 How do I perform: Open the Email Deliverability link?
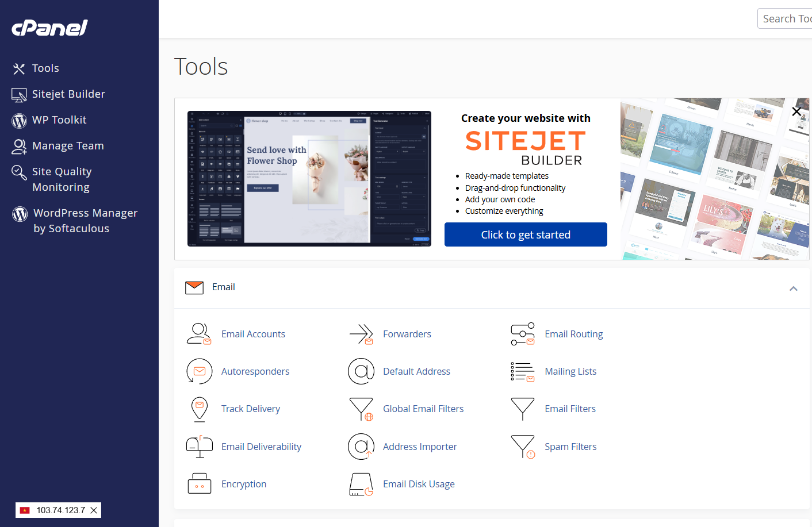click(261, 447)
